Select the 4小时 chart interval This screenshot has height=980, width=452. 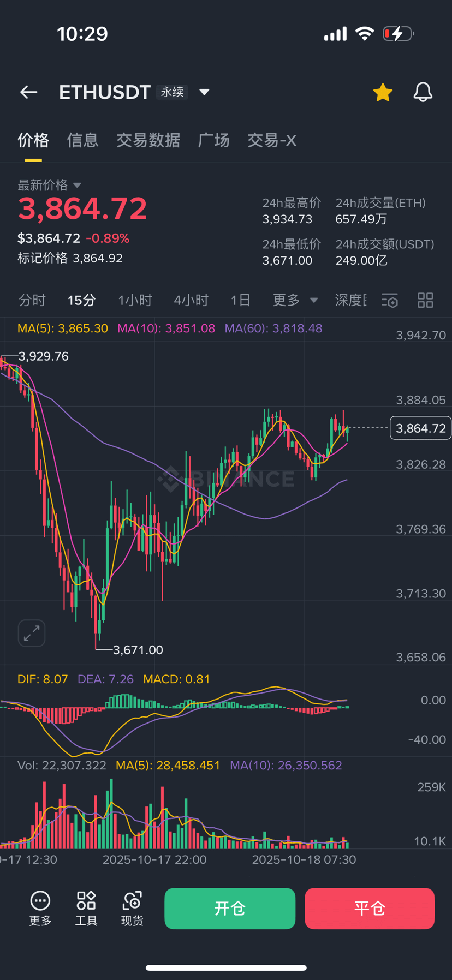click(191, 300)
